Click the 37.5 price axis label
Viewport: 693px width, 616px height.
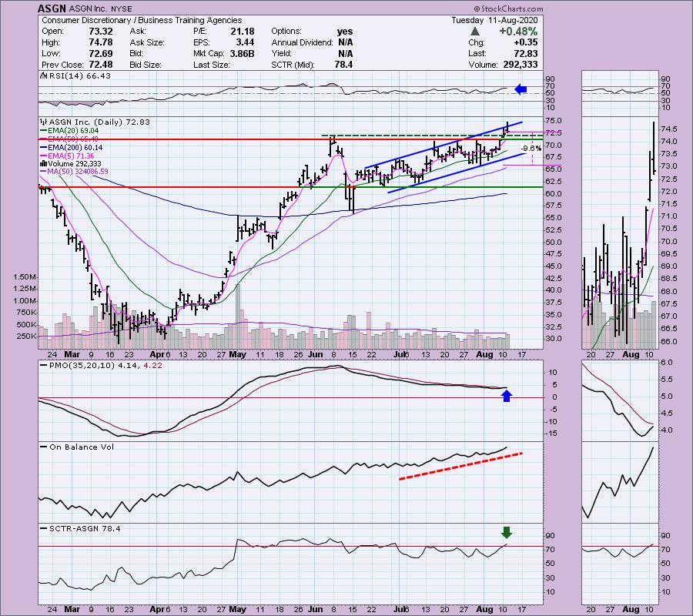(x=554, y=303)
